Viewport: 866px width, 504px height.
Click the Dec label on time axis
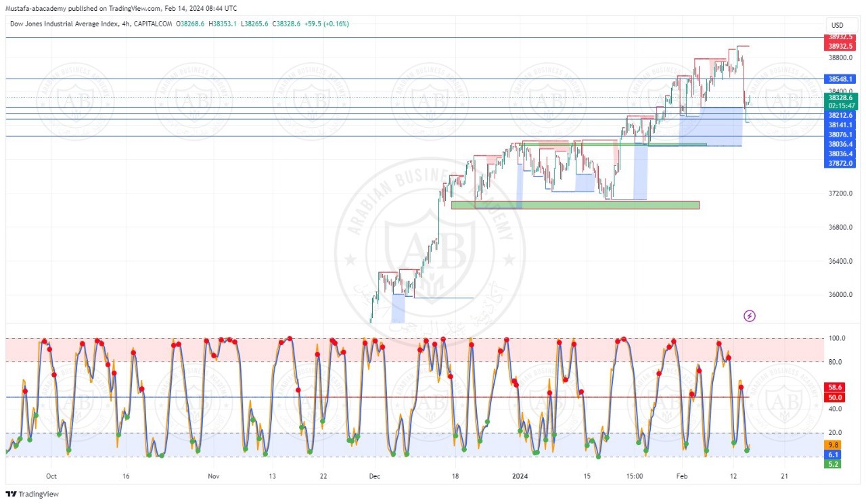[x=374, y=476]
